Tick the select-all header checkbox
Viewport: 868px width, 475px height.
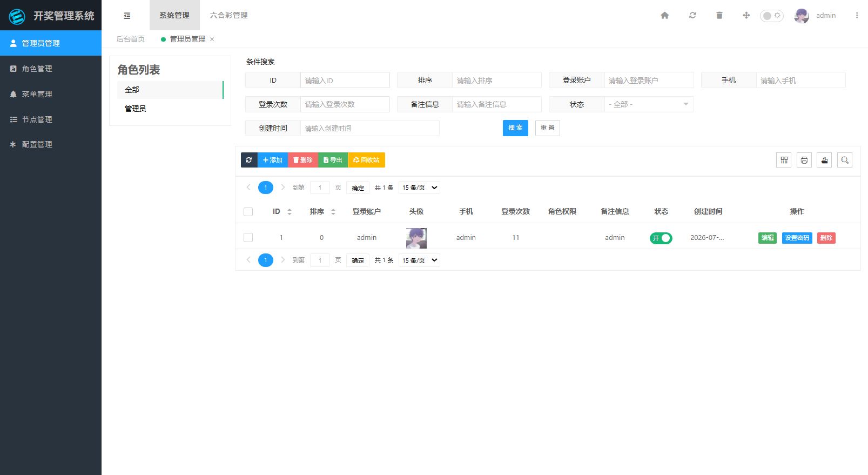pyautogui.click(x=248, y=212)
